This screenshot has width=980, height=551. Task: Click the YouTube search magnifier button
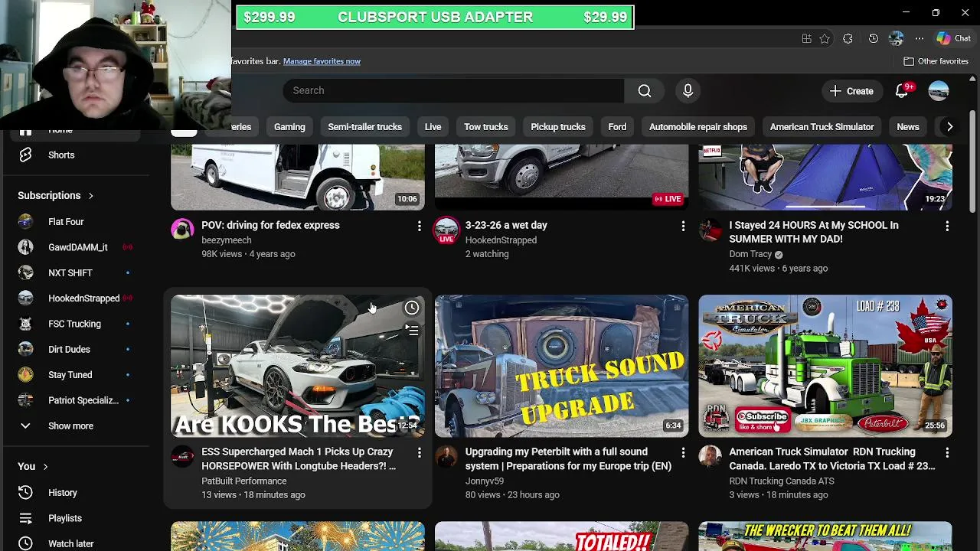645,90
